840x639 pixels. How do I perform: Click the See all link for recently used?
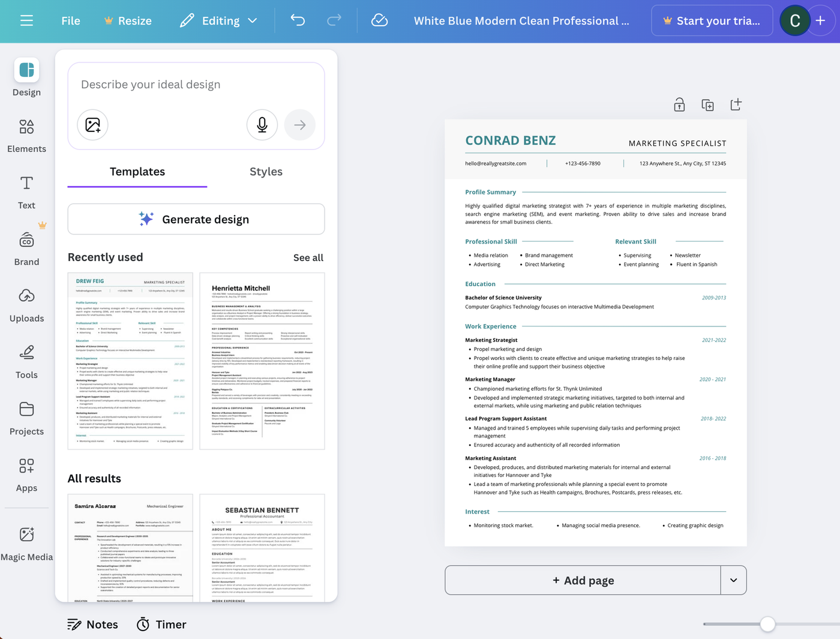308,257
